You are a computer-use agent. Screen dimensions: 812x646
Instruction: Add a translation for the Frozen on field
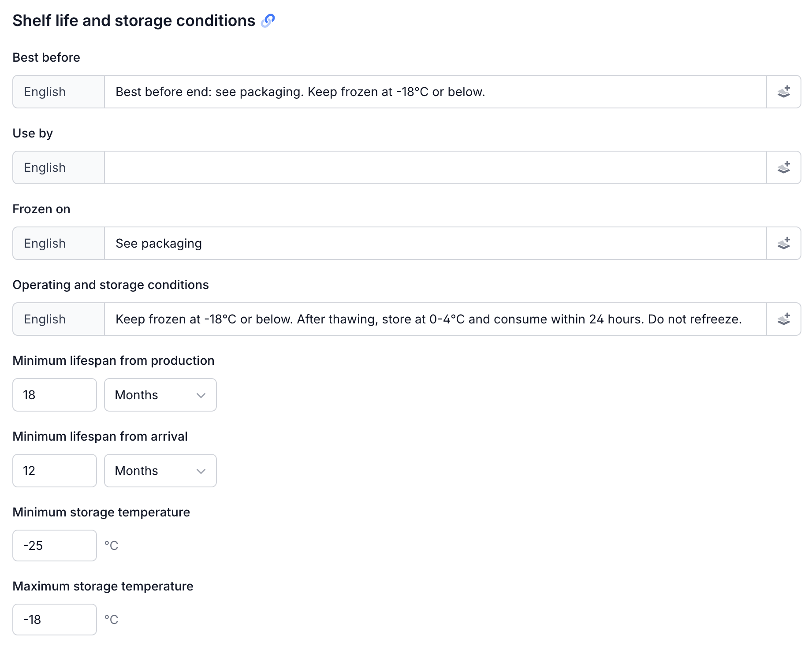coord(784,243)
